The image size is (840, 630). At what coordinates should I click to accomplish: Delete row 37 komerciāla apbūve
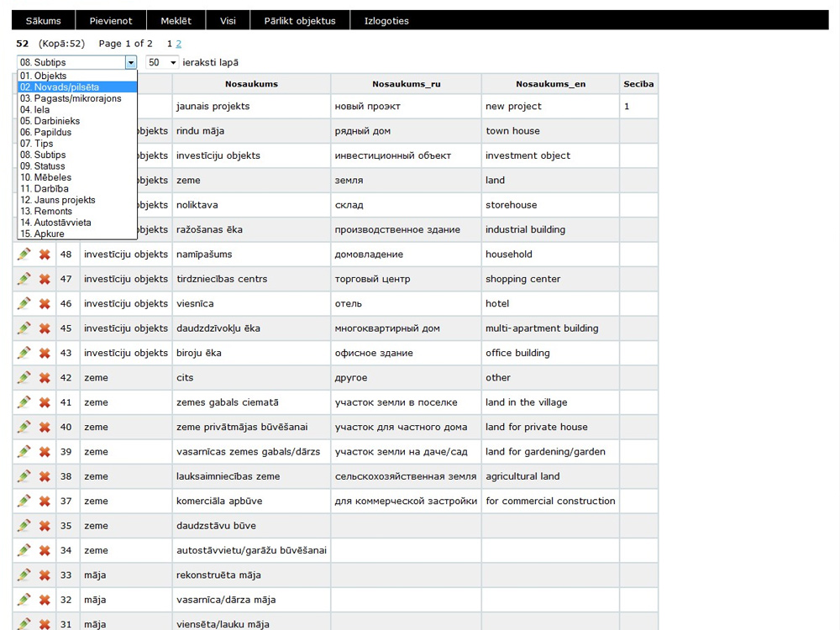click(45, 501)
